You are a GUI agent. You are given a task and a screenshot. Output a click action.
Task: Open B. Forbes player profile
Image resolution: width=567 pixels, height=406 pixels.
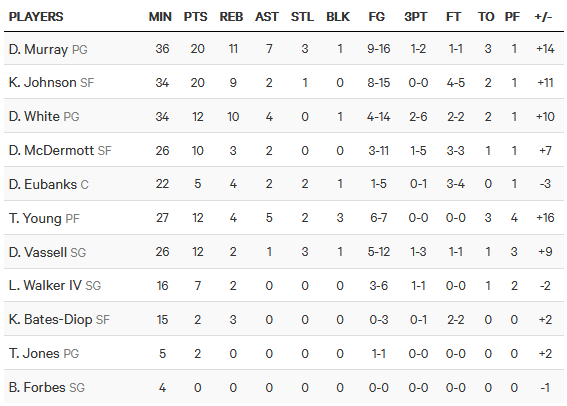point(37,387)
